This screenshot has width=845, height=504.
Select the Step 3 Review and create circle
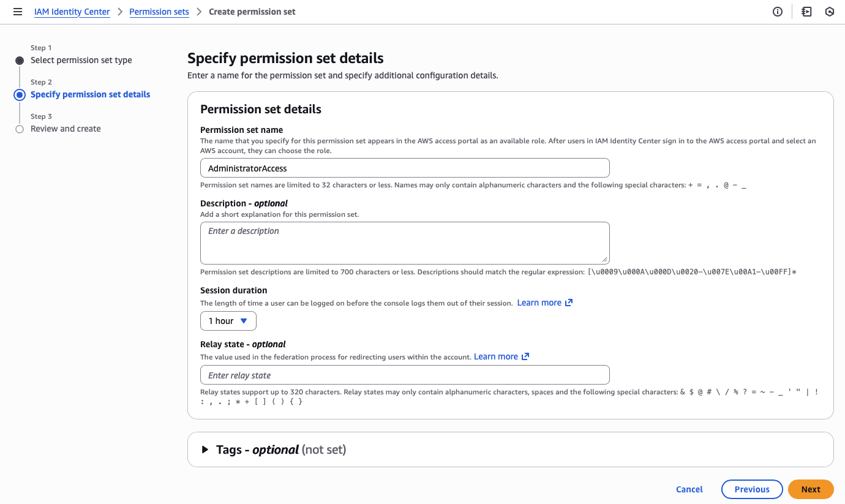(19, 129)
